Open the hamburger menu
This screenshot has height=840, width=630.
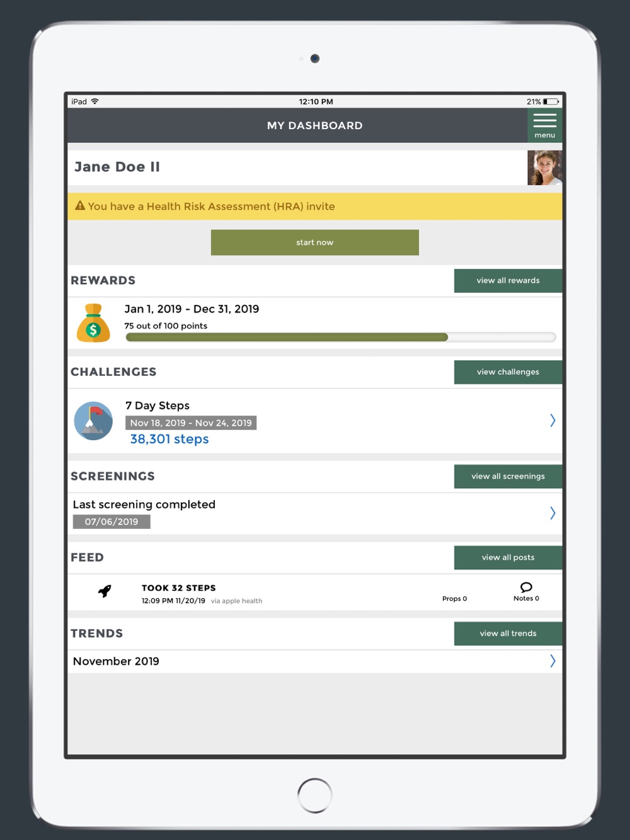click(544, 125)
